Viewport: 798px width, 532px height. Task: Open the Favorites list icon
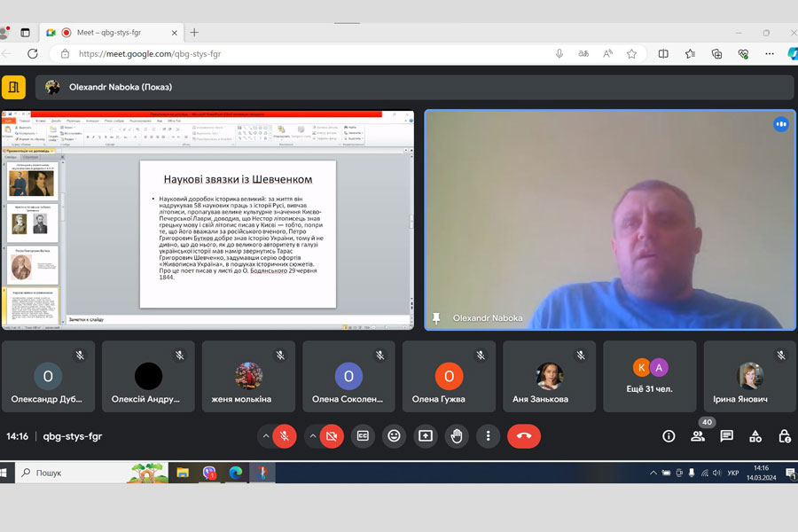pos(690,53)
